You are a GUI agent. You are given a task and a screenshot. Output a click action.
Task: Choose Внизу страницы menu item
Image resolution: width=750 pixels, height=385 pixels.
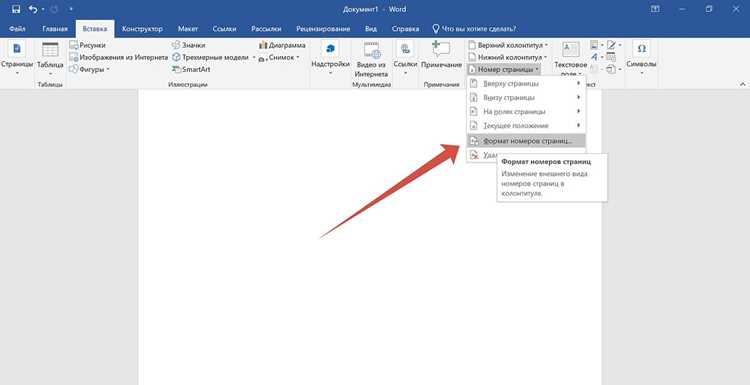[x=526, y=98]
